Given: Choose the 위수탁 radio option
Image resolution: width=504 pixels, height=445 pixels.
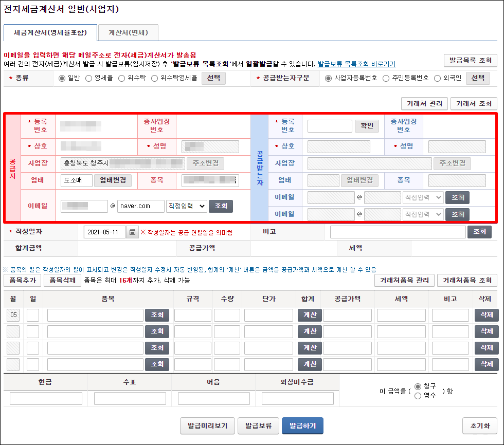Looking at the screenshot, I should (x=121, y=78).
